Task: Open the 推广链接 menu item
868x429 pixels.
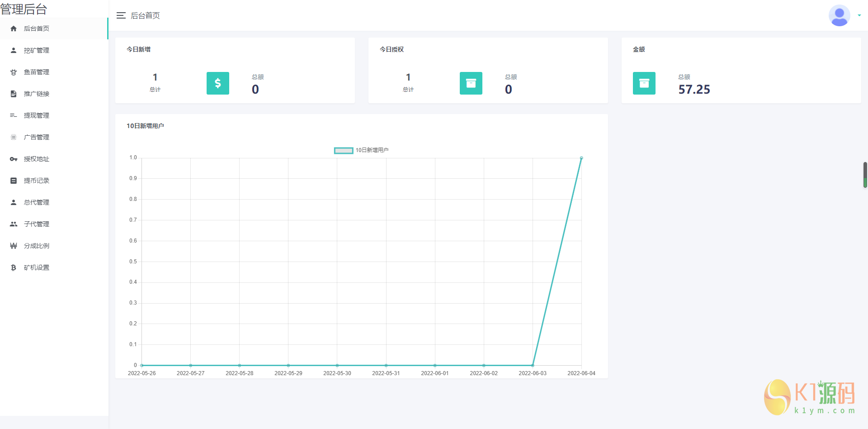Action: [x=54, y=94]
